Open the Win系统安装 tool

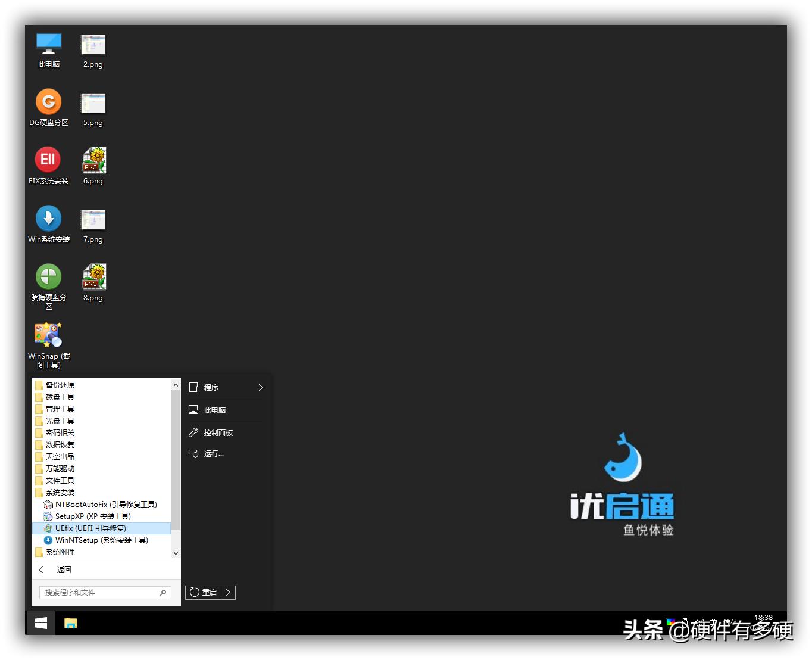(48, 218)
